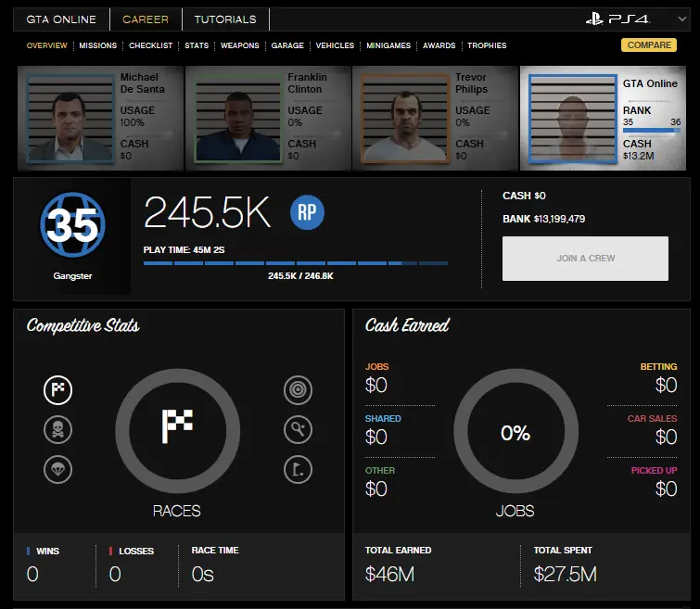This screenshot has height=609, width=700.
Task: Select the Tennis racket stats icon
Action: click(298, 429)
